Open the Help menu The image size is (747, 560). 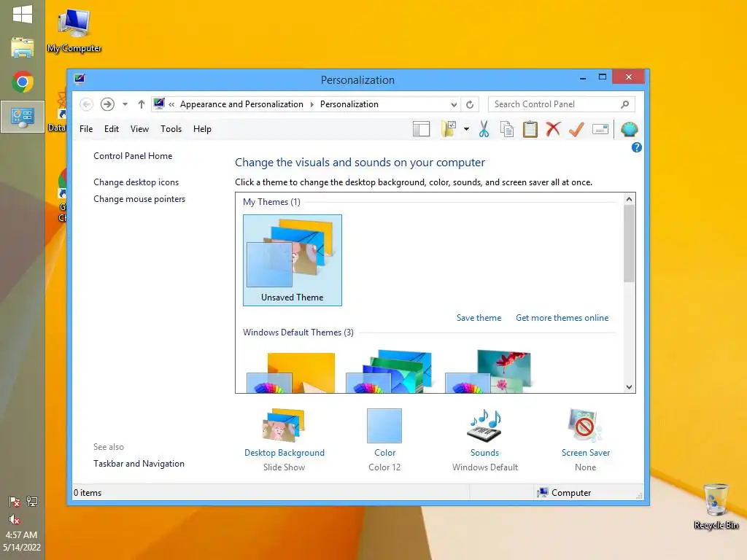coord(202,129)
